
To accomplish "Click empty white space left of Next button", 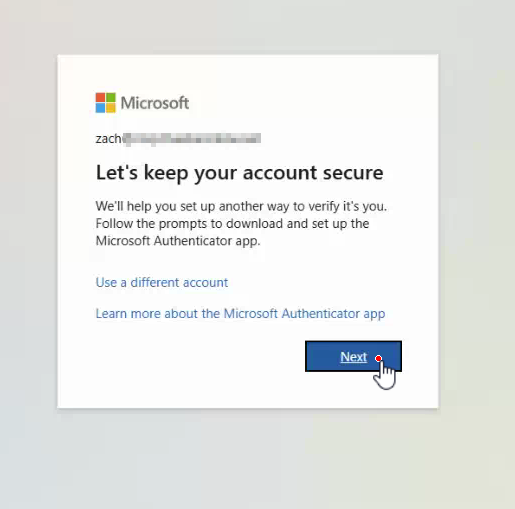I will tap(200, 356).
